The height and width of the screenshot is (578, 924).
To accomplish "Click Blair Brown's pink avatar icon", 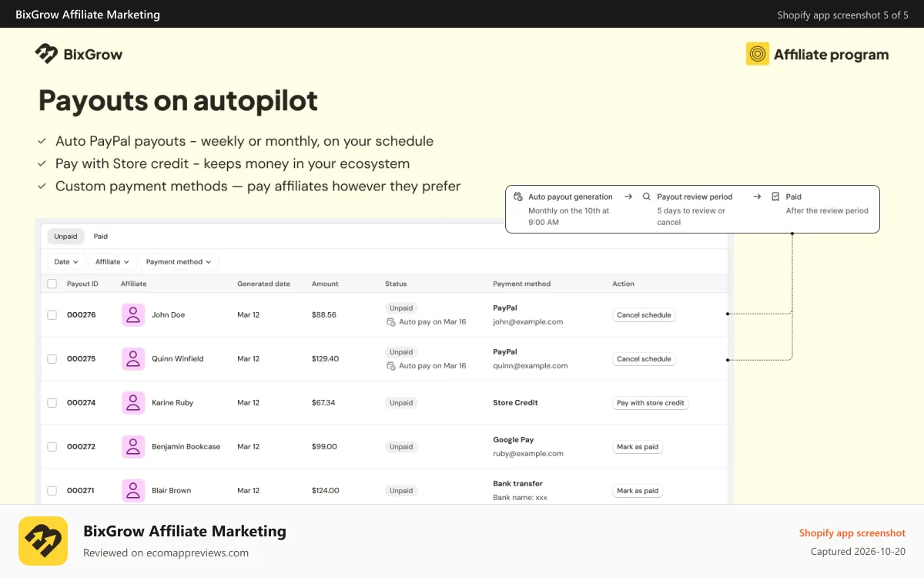I will pos(133,490).
